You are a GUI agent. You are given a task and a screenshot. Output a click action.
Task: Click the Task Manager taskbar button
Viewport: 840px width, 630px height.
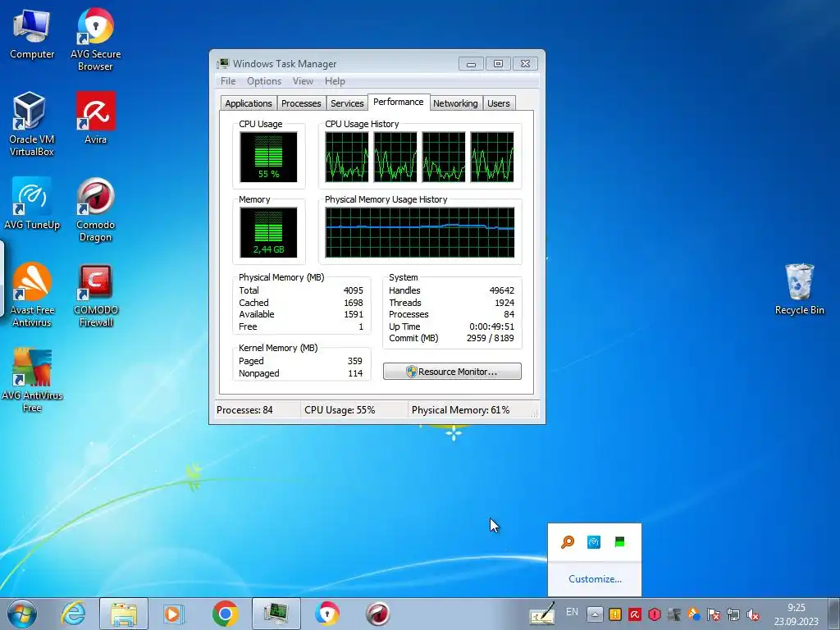276,614
